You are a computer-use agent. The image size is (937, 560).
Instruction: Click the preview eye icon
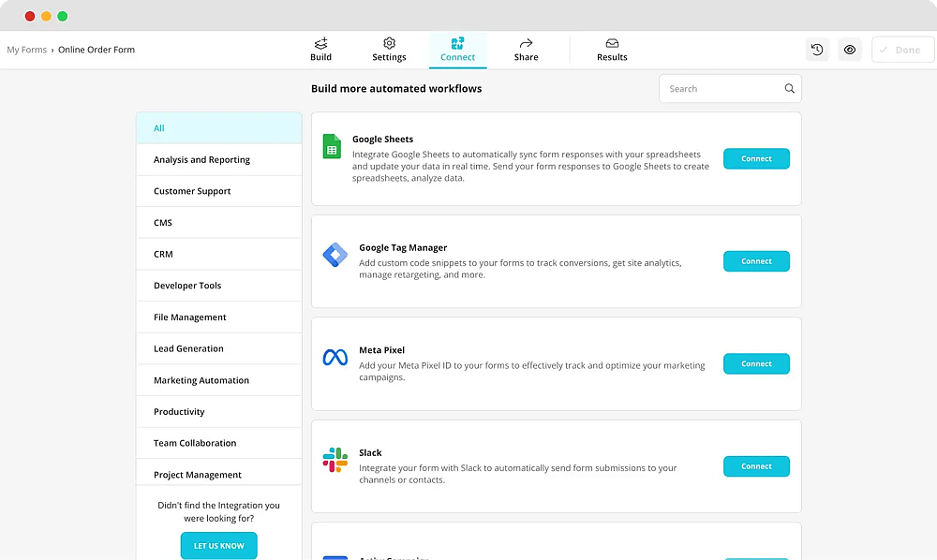pos(849,50)
